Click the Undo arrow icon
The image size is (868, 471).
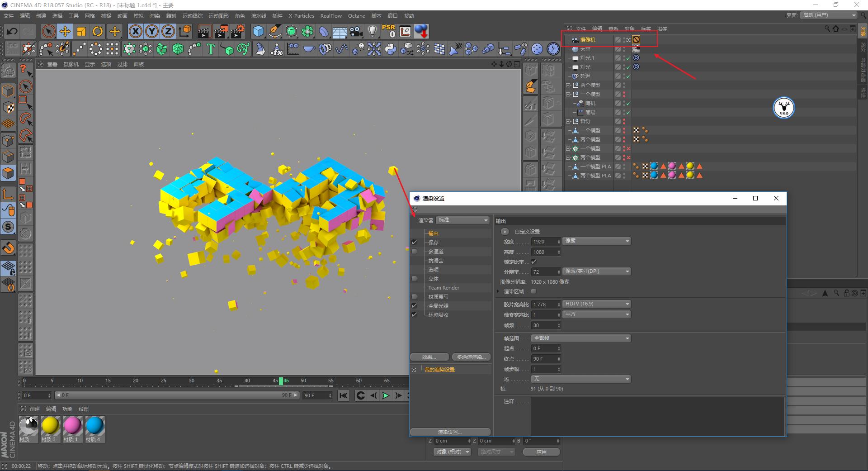pos(12,31)
